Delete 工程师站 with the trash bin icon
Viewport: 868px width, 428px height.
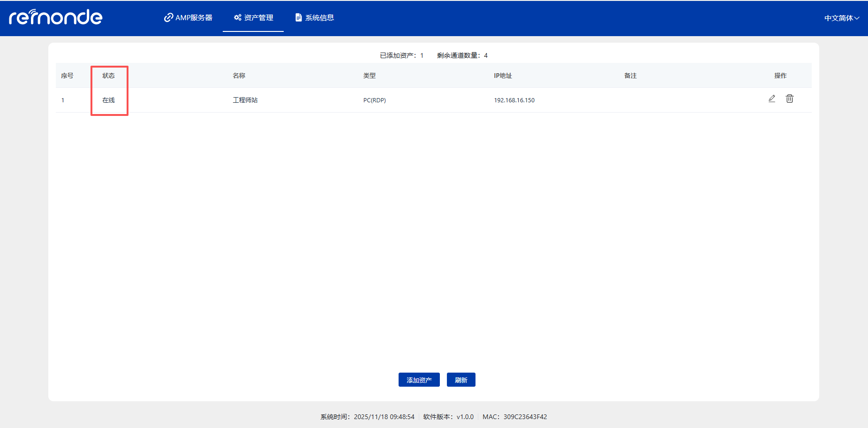[790, 99]
